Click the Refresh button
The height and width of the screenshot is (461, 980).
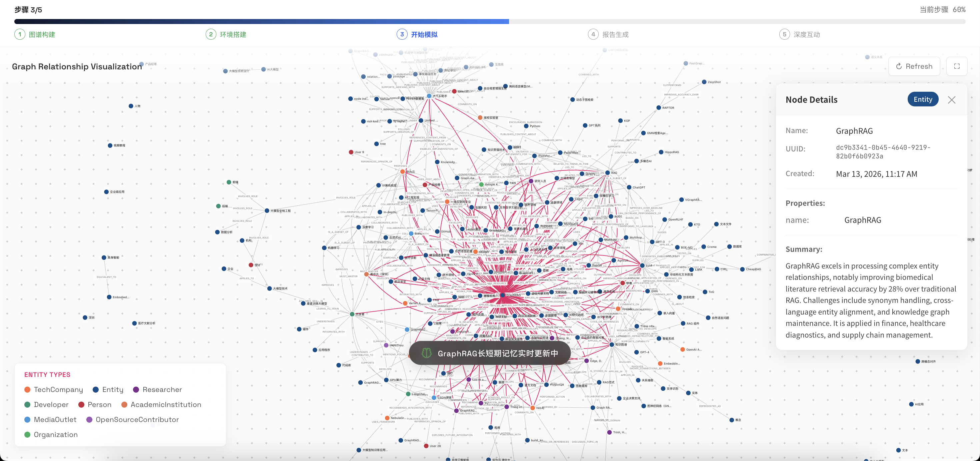click(x=914, y=66)
